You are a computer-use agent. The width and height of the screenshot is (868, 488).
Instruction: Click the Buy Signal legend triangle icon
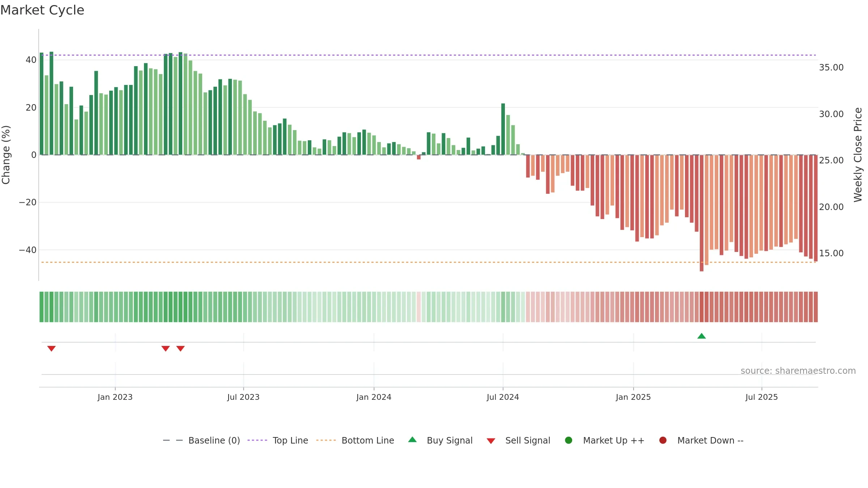pyautogui.click(x=412, y=440)
